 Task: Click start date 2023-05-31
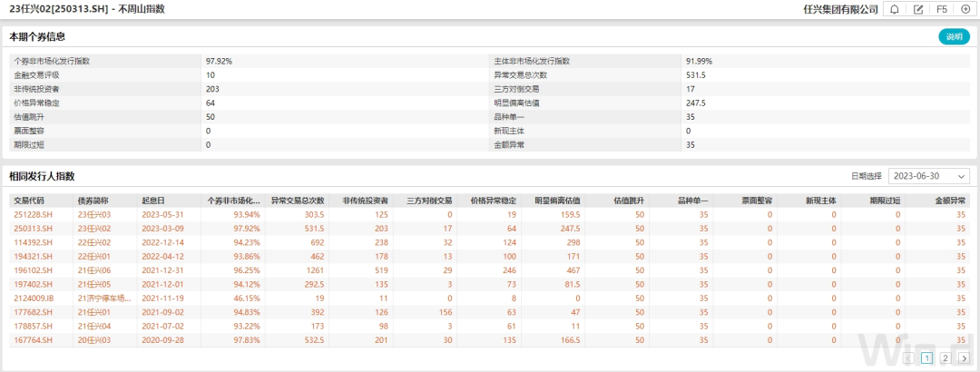[161, 214]
